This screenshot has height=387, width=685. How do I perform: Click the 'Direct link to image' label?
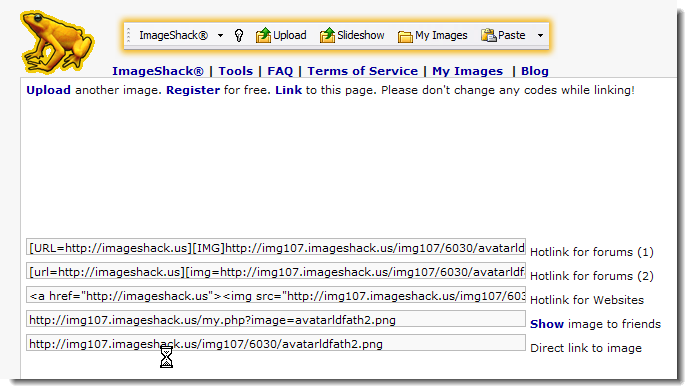pyautogui.click(x=586, y=348)
